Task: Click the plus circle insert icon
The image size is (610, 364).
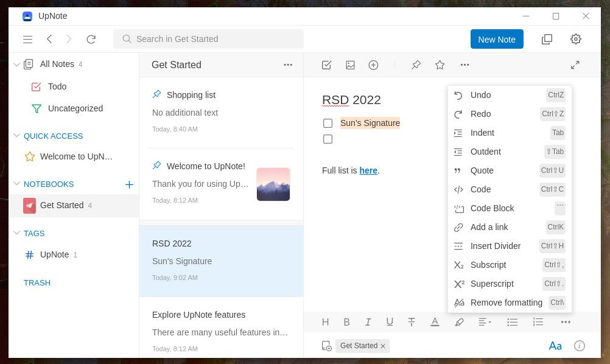Action: (x=373, y=65)
